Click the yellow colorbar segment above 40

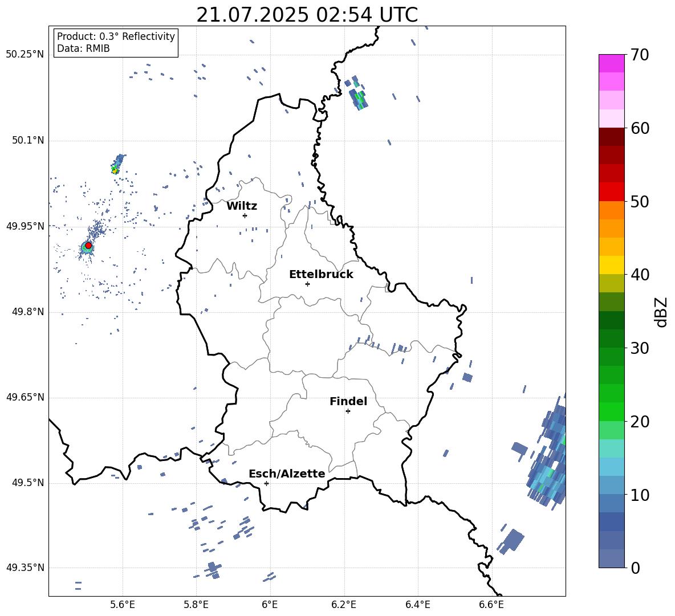[x=611, y=265]
